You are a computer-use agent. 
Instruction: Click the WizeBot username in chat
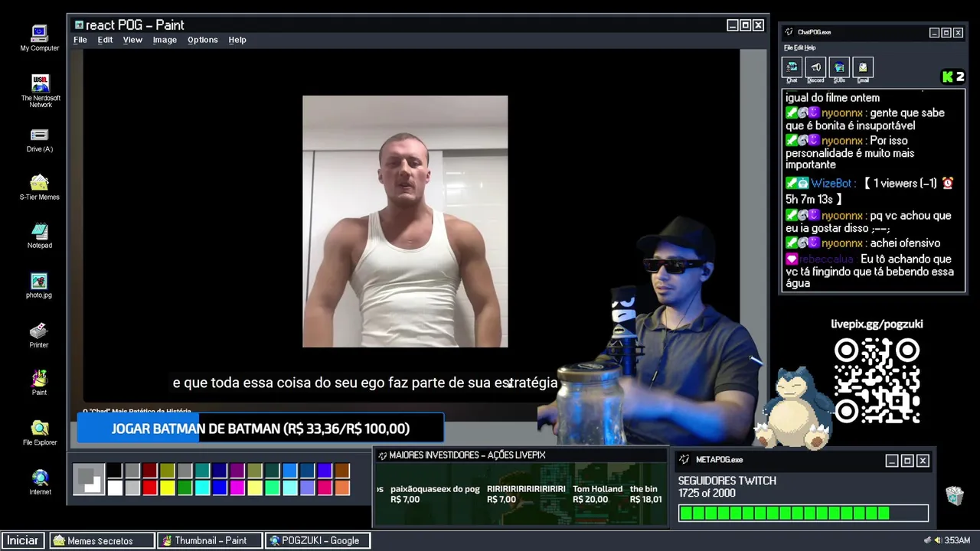point(833,184)
